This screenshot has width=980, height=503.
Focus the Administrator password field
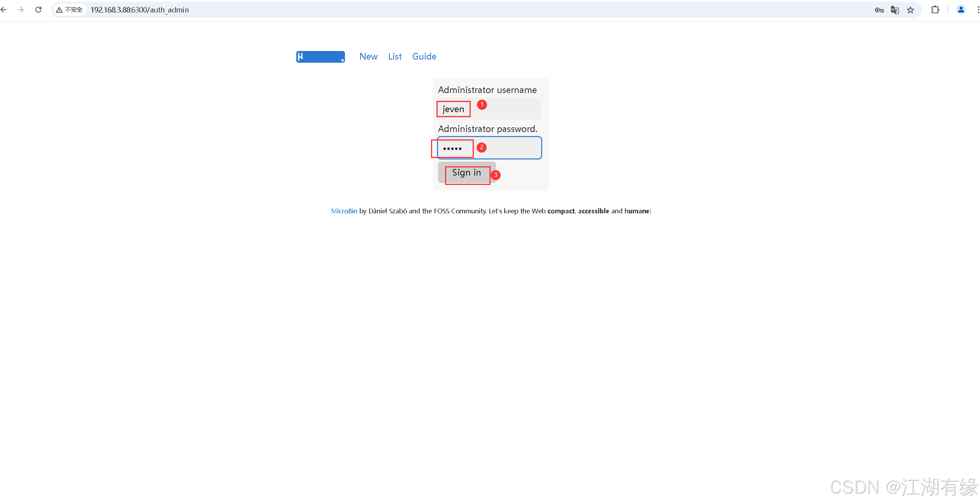510,148
